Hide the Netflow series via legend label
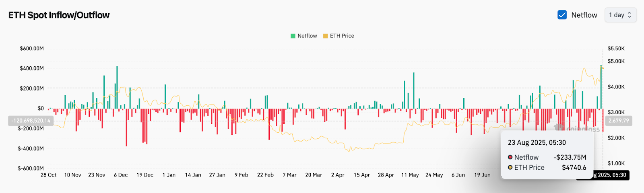Viewport: 644px width, 193px height. pos(307,36)
